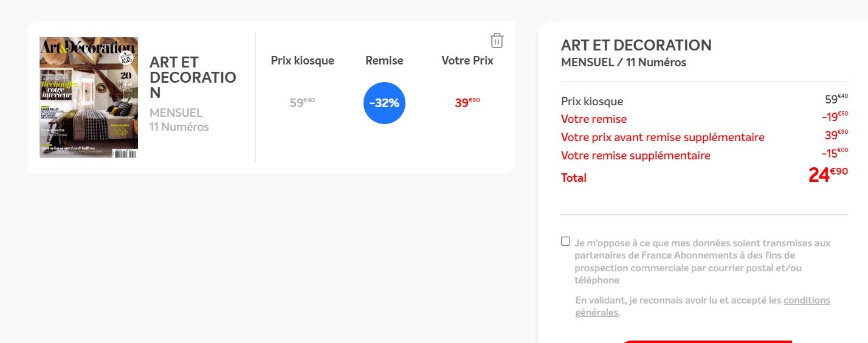Click the large 24€90 total amount
The width and height of the screenshot is (868, 343).
coord(828,175)
